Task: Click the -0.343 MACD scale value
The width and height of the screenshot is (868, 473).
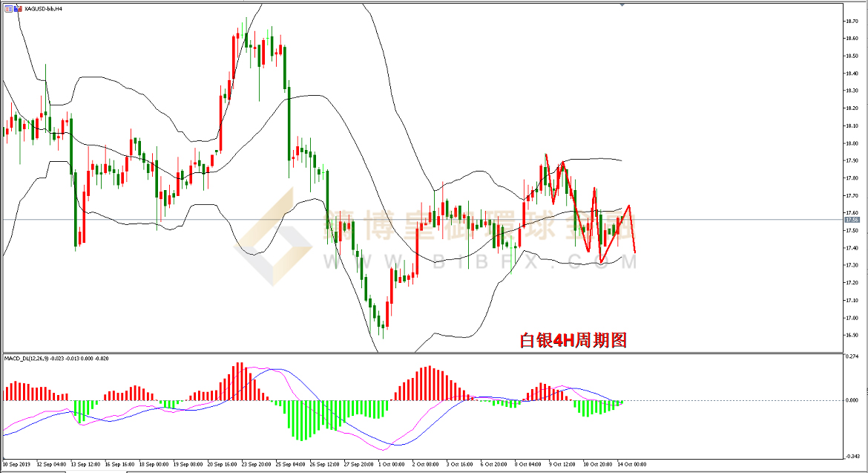Action: click(x=852, y=456)
